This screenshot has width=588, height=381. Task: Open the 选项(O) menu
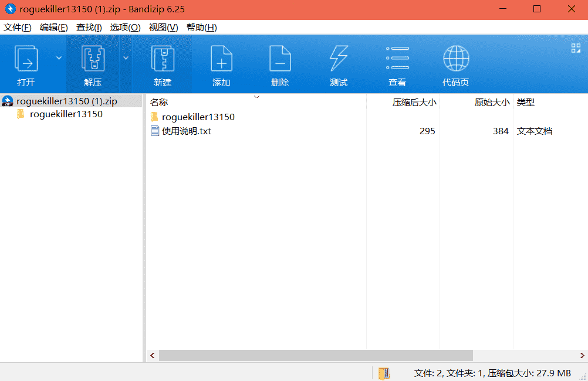125,28
